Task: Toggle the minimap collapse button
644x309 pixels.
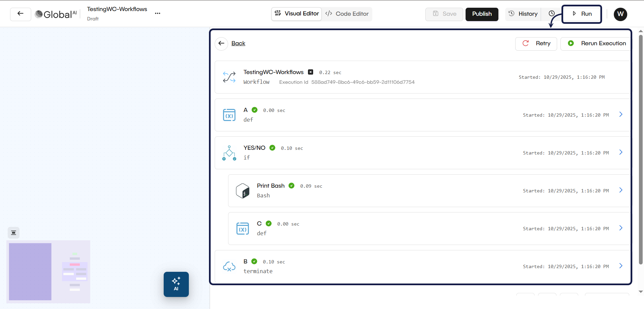Action: click(14, 233)
